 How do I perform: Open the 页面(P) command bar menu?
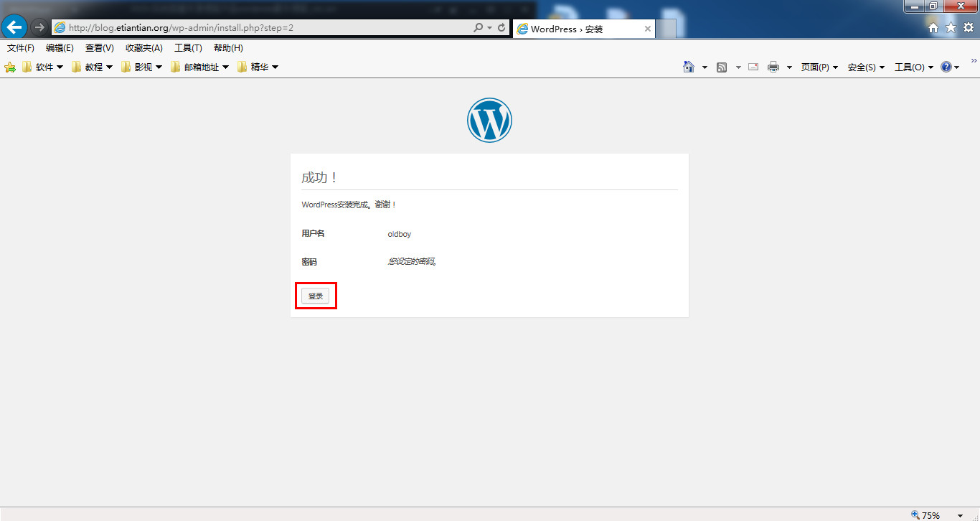819,67
